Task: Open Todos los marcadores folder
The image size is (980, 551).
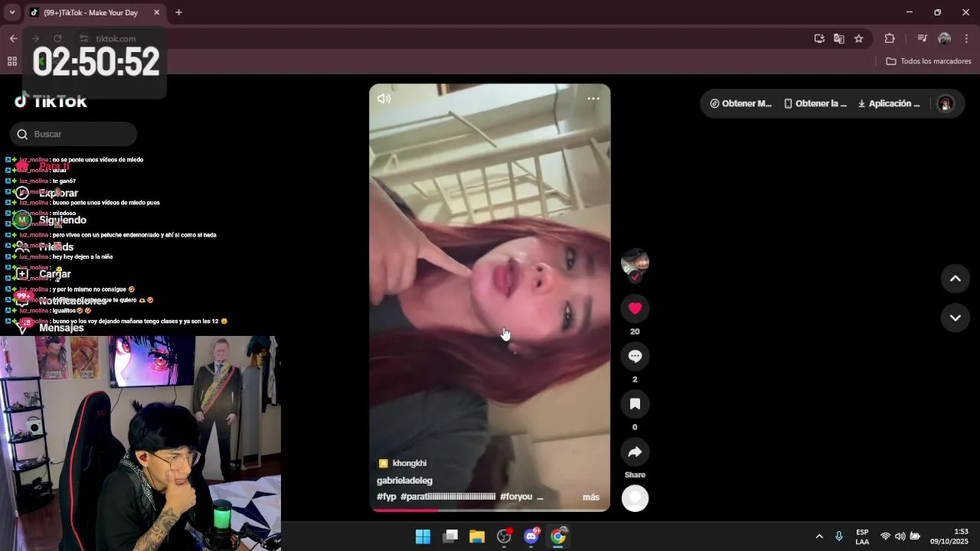Action: (929, 61)
